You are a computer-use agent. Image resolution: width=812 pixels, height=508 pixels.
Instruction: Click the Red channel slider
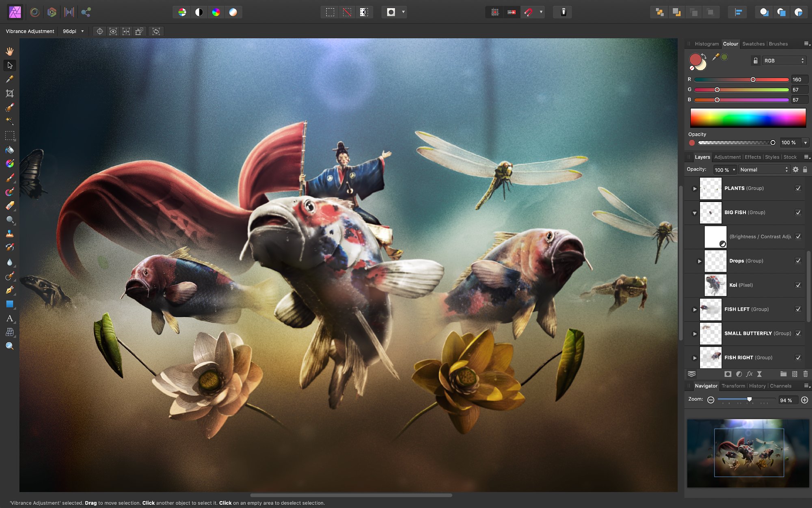(741, 80)
